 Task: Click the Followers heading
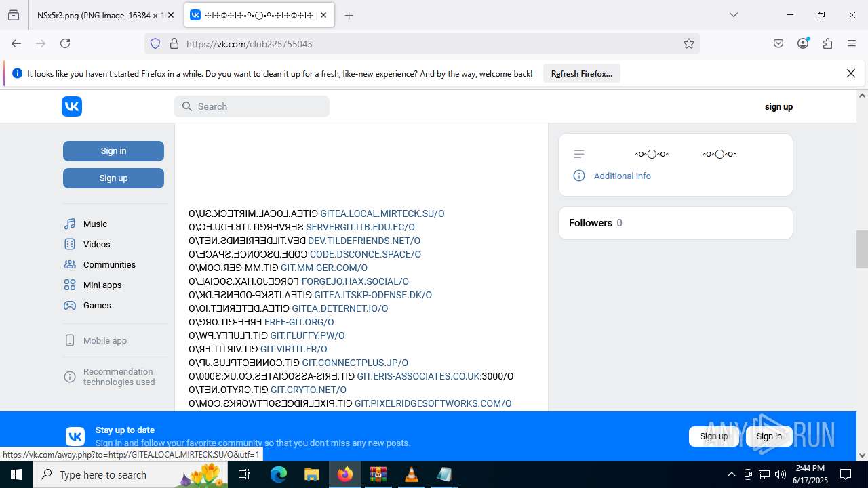pyautogui.click(x=591, y=223)
